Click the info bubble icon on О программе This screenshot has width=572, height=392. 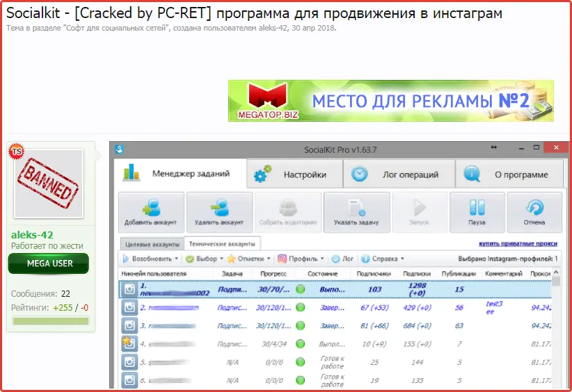click(x=472, y=174)
